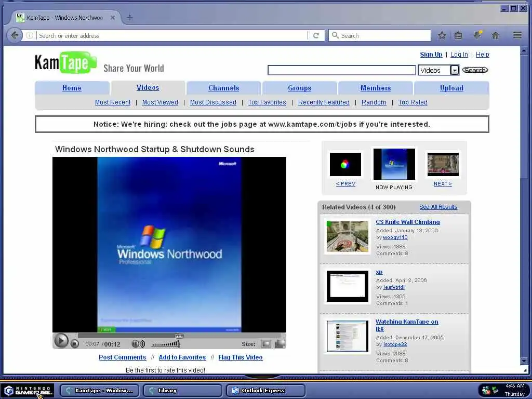Open the Channels tab
The height and width of the screenshot is (399, 532).
click(x=223, y=88)
